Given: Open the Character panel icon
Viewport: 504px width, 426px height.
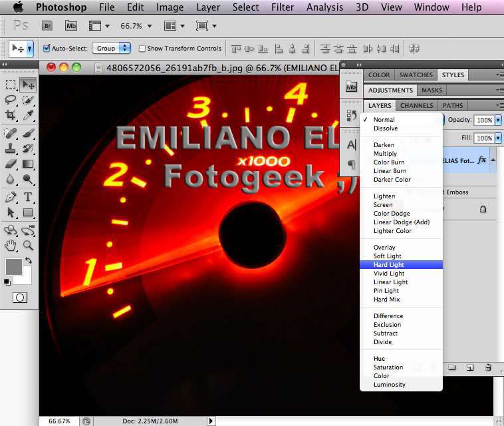Looking at the screenshot, I should click(351, 145).
